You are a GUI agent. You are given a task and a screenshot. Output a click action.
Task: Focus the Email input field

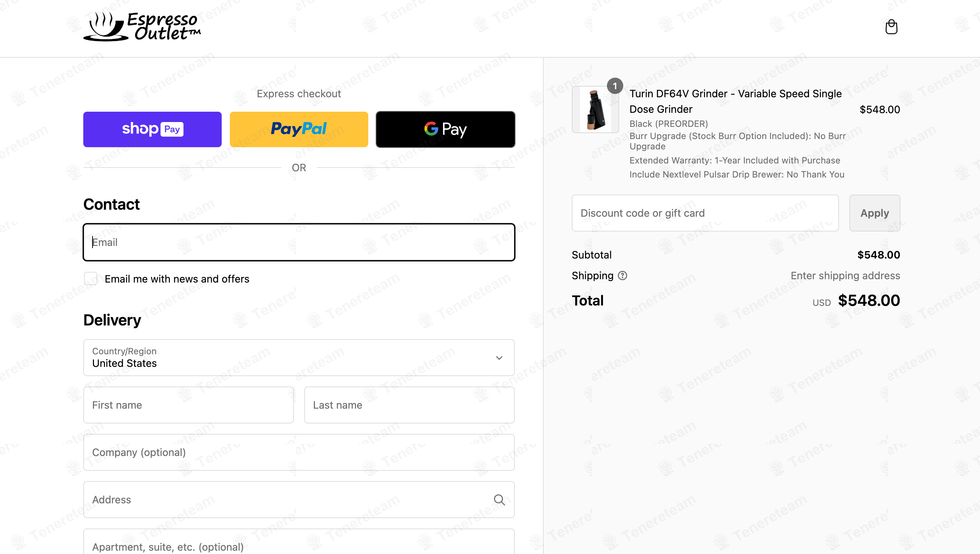click(x=299, y=242)
